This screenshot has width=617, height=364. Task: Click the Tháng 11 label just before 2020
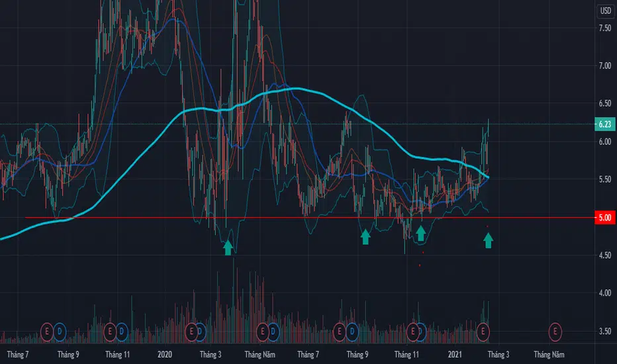click(x=117, y=355)
